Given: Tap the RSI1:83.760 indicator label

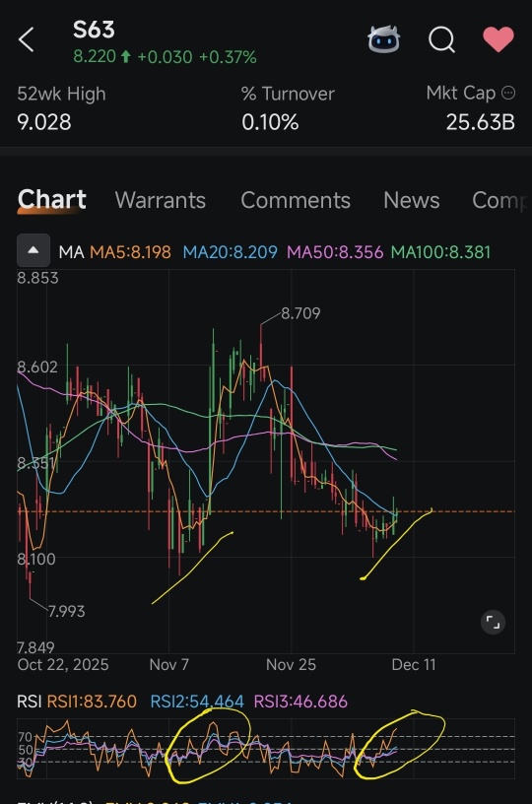Looking at the screenshot, I should (x=92, y=701).
